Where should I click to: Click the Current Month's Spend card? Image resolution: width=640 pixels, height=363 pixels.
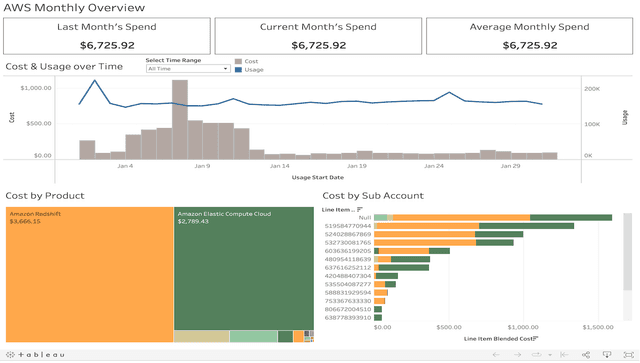[318, 36]
